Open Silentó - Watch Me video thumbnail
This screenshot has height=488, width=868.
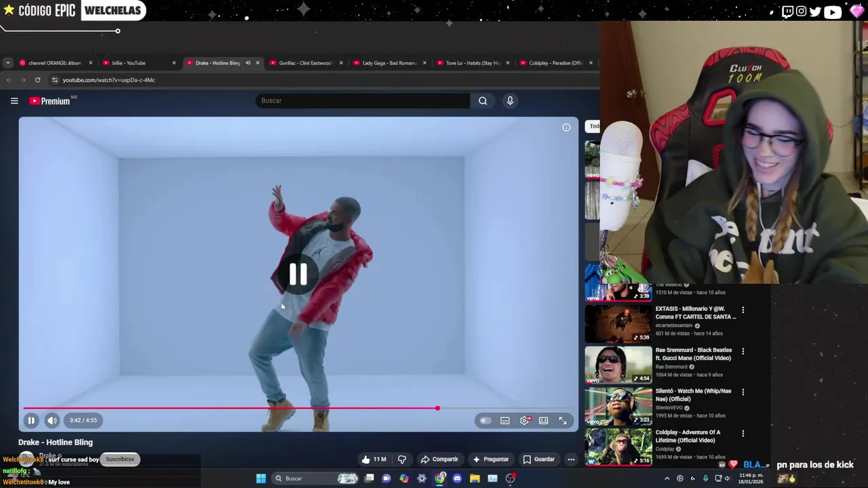point(618,405)
